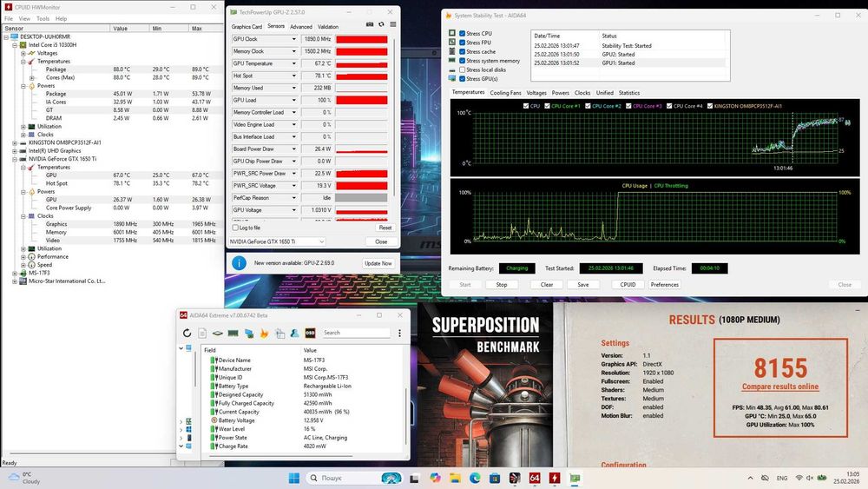
Task: Uncheck the Stress GPU(s) checkbox
Action: (x=463, y=79)
